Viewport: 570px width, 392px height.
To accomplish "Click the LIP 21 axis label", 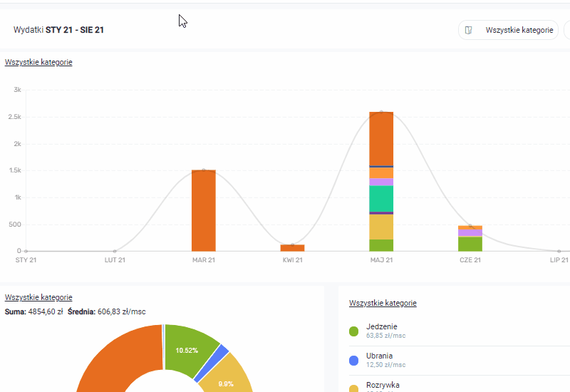I will (x=559, y=260).
